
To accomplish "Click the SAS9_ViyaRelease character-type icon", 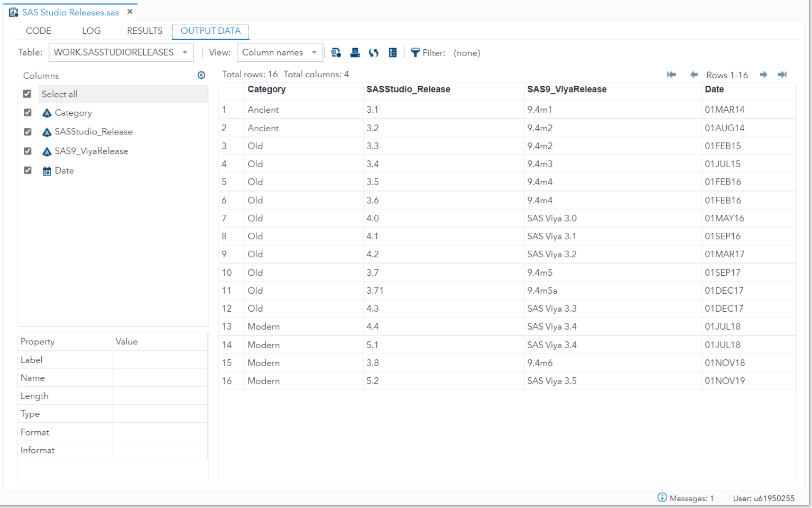I will [47, 151].
